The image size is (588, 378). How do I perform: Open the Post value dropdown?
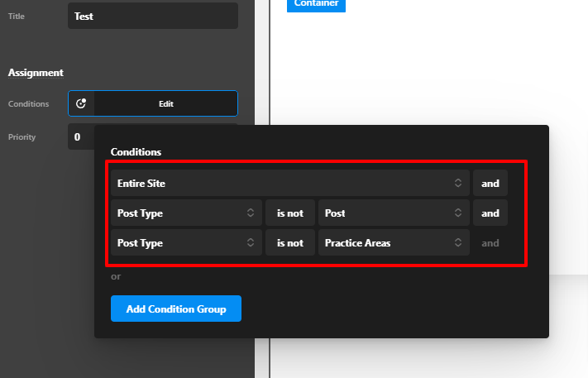click(393, 213)
